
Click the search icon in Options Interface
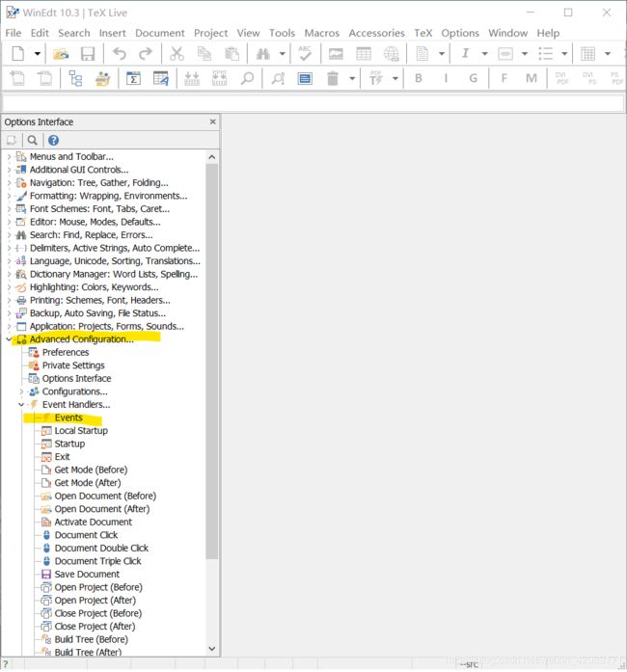(32, 140)
